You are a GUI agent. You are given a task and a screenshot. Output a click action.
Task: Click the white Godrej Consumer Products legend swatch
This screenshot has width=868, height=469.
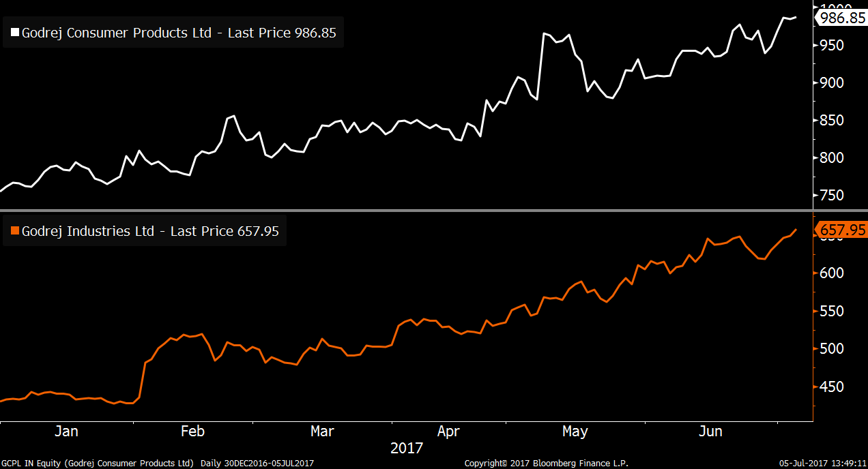click(x=15, y=33)
